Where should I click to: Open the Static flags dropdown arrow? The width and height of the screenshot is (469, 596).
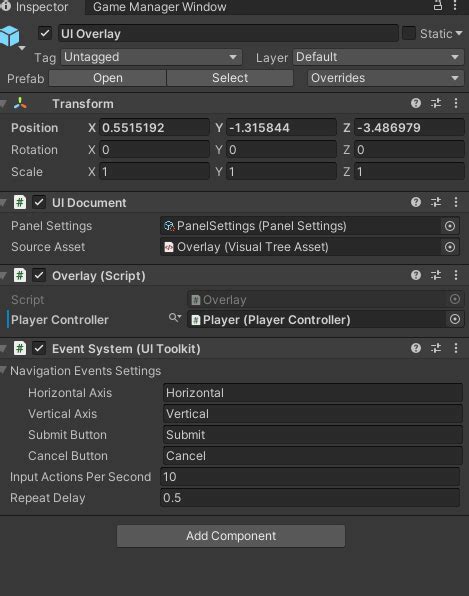pos(459,33)
